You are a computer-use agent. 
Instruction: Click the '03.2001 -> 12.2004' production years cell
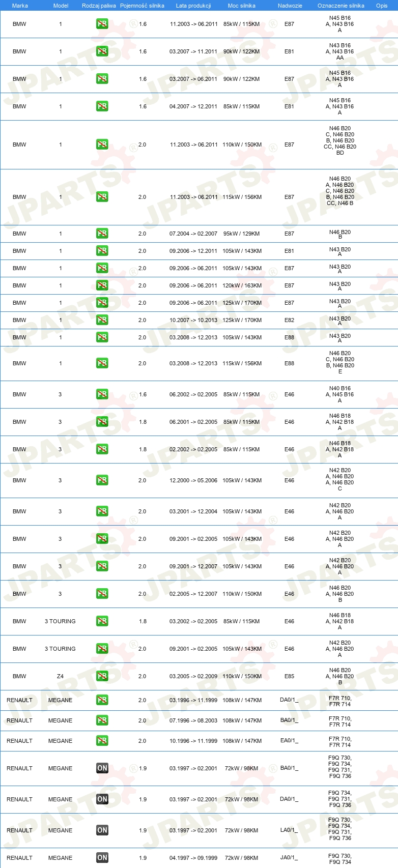pyautogui.click(x=193, y=511)
